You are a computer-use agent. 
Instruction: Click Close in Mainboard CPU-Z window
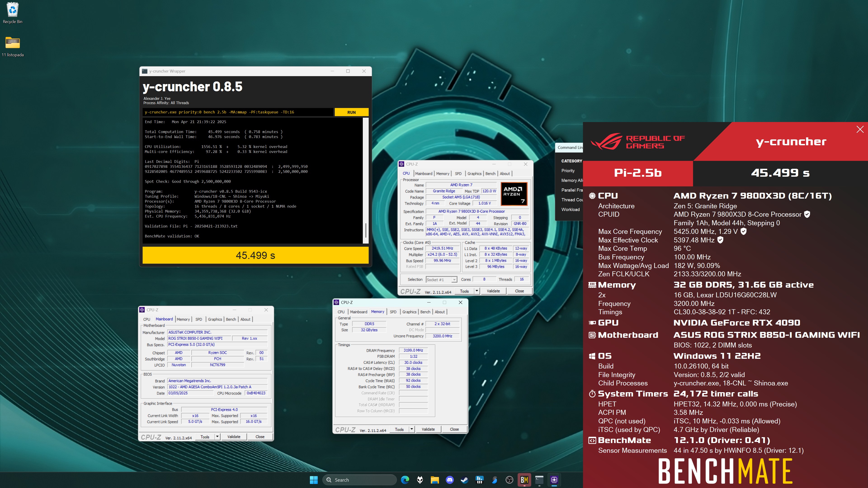[x=260, y=437]
